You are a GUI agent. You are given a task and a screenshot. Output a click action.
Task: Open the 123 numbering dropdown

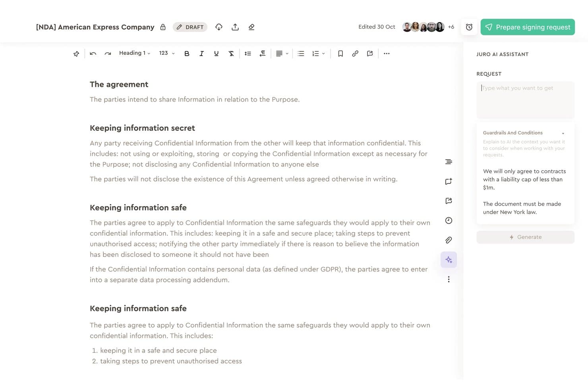[x=167, y=53]
